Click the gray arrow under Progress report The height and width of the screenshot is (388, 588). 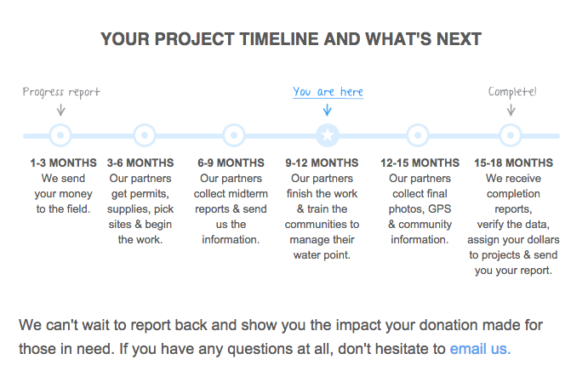pyautogui.click(x=60, y=110)
